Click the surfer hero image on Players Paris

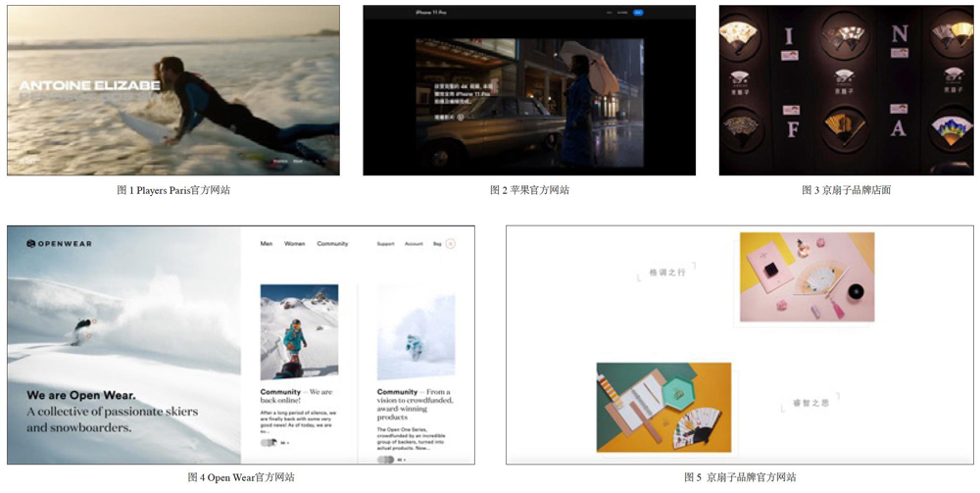[x=173, y=90]
